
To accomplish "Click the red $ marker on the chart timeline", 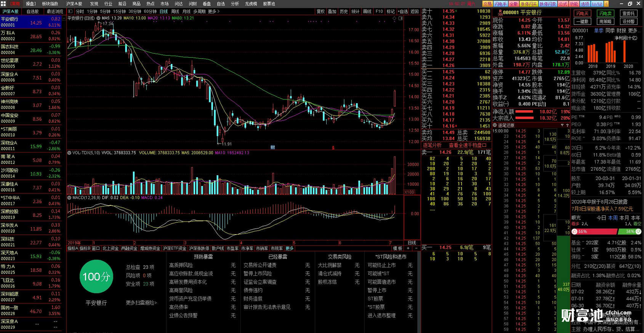I will tap(333, 147).
